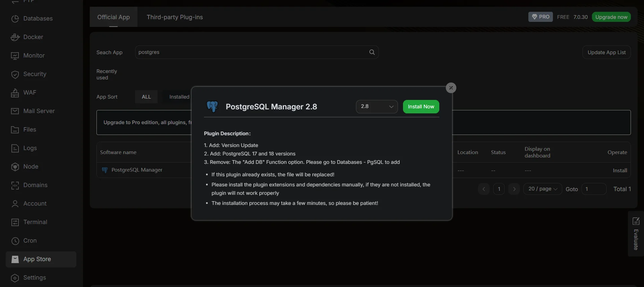Go to Mail Server section
The width and height of the screenshot is (644, 287).
pyautogui.click(x=39, y=111)
